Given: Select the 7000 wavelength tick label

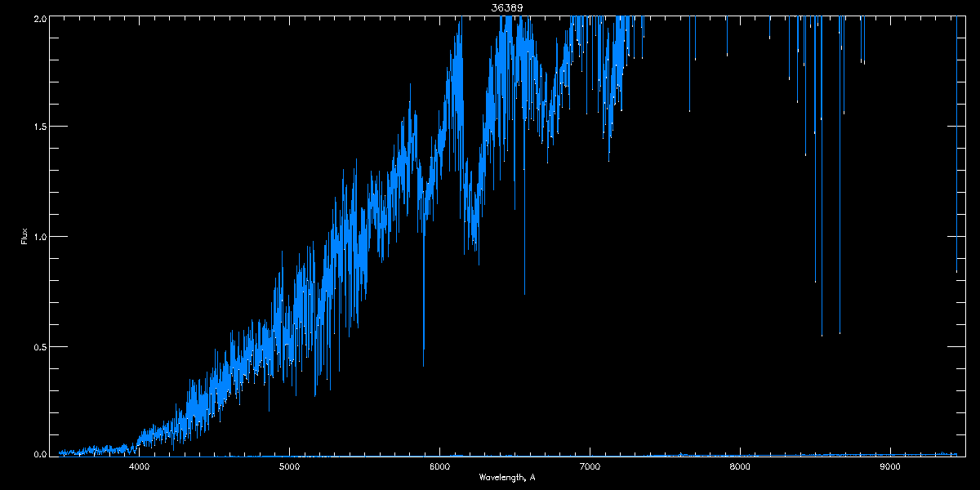Looking at the screenshot, I should click(590, 467).
